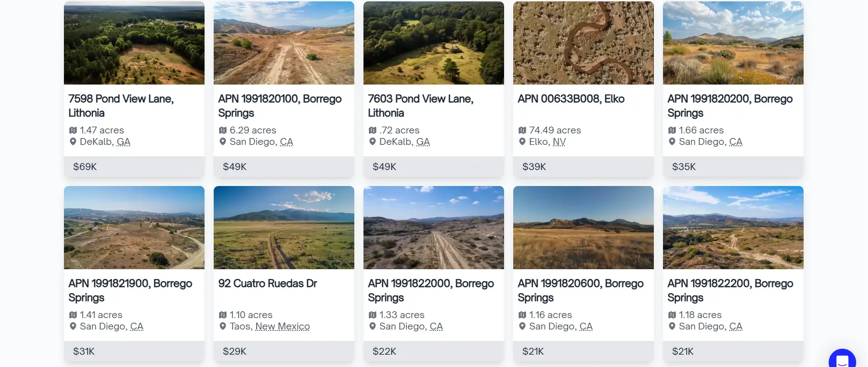Click map icon next to 6.29 acres
This screenshot has width=868, height=367.
(x=223, y=130)
